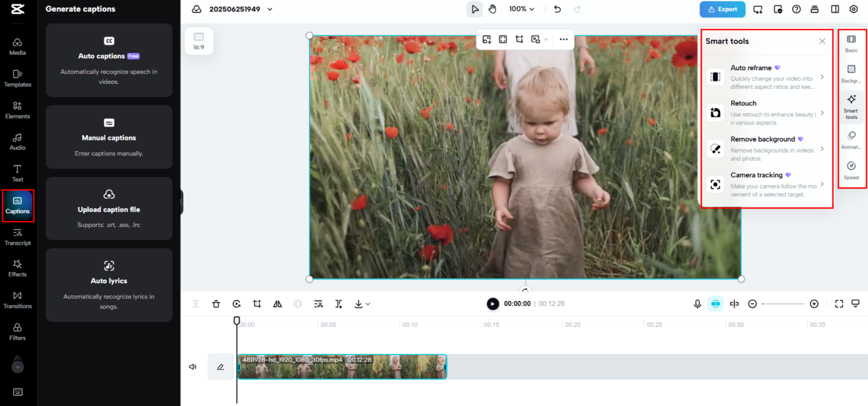Viewport: 868px width, 406px height.
Task: Click the mirror flip icon in timeline toolbar
Action: 277,304
